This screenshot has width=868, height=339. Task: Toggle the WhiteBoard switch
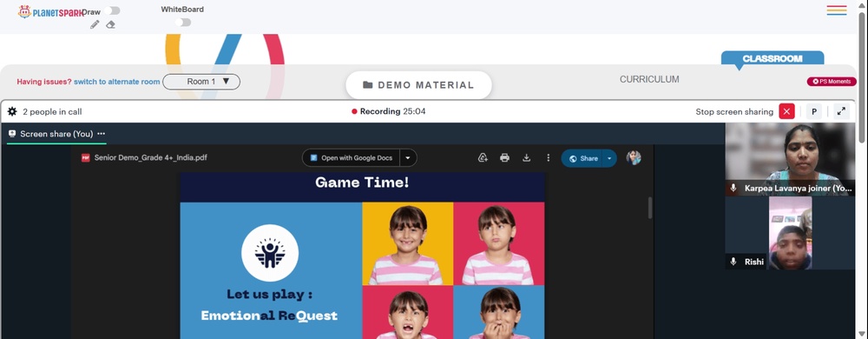pyautogui.click(x=182, y=22)
